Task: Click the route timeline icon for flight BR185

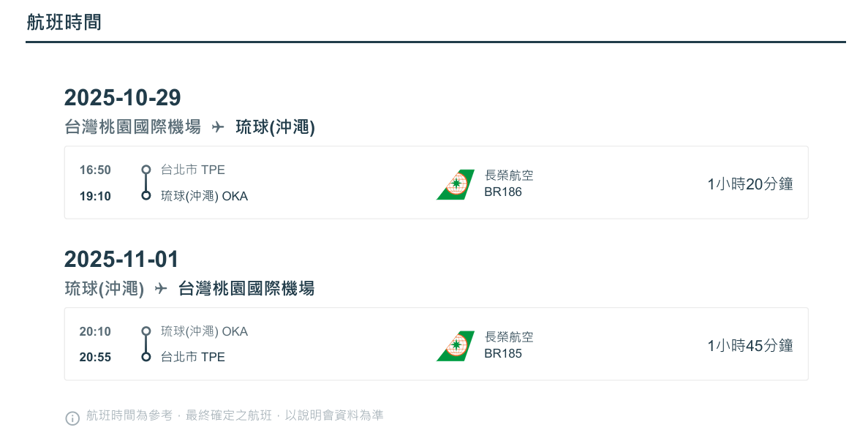Action: (x=146, y=344)
